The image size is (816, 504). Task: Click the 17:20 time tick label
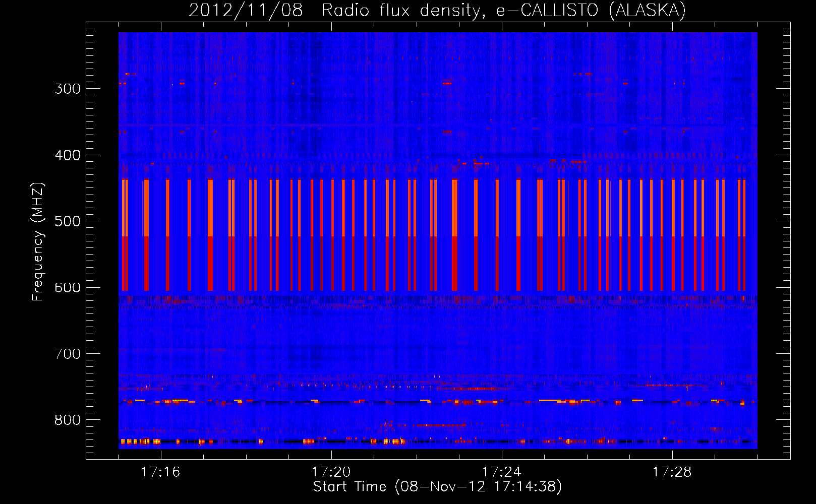pos(331,472)
